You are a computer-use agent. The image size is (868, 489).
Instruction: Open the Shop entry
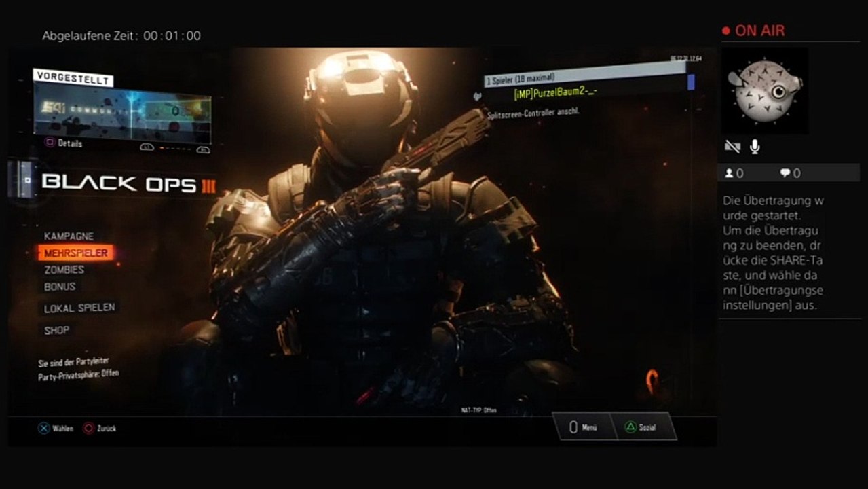(56, 331)
